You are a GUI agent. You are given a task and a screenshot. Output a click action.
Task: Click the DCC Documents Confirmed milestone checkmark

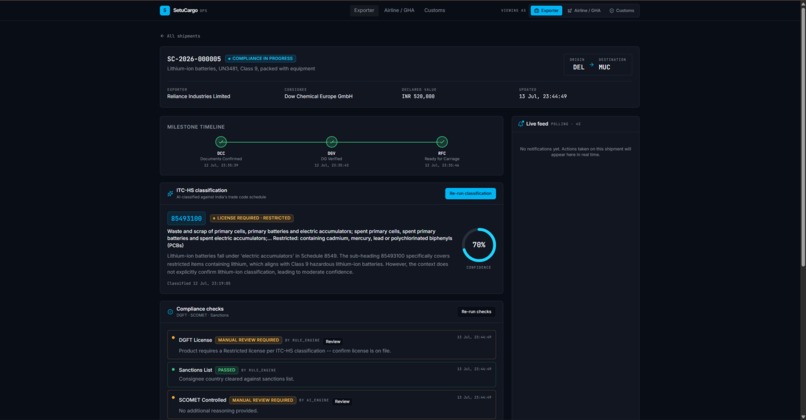(221, 141)
